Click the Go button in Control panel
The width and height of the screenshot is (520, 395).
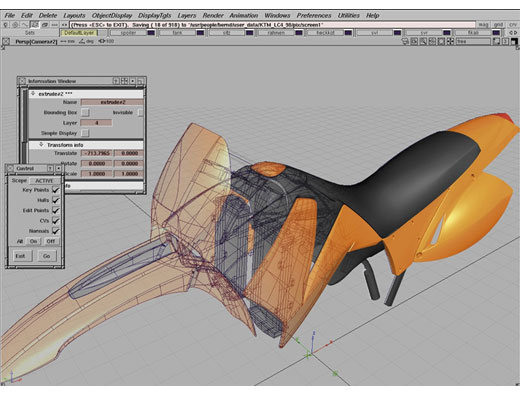tap(47, 256)
